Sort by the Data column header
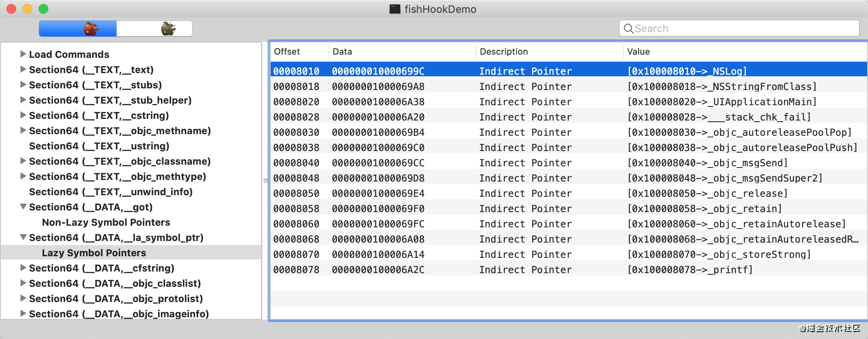Image resolution: width=868 pixels, height=339 pixels. (403, 51)
